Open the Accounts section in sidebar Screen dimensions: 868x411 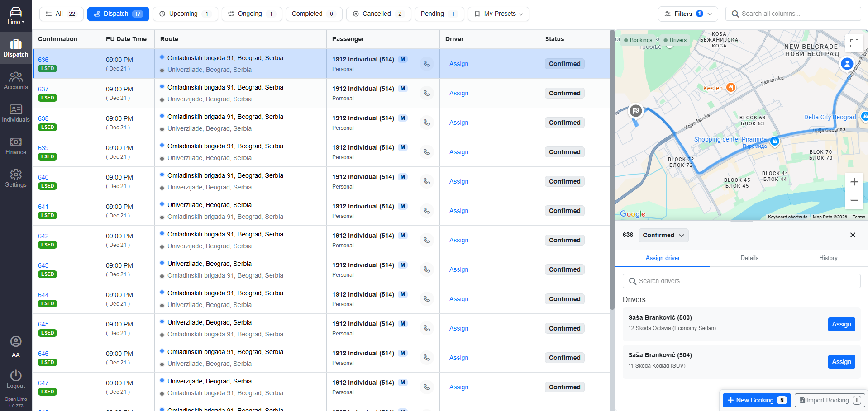tap(16, 81)
